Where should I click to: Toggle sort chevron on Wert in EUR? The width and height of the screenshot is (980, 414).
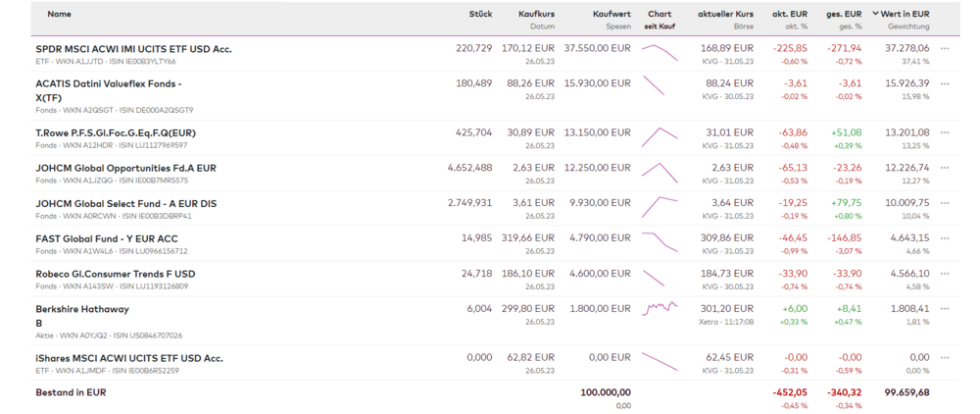coord(875,15)
